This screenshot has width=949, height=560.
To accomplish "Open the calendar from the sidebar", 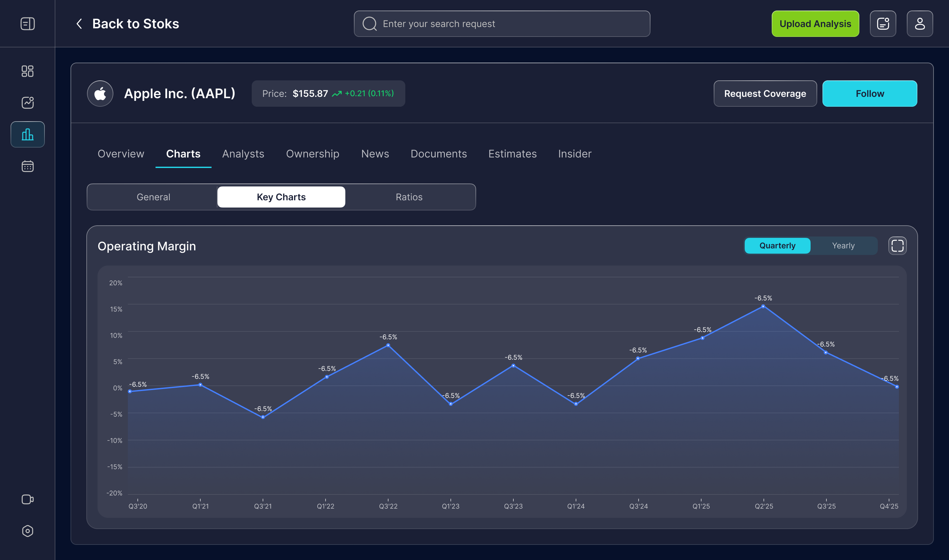I will tap(28, 166).
